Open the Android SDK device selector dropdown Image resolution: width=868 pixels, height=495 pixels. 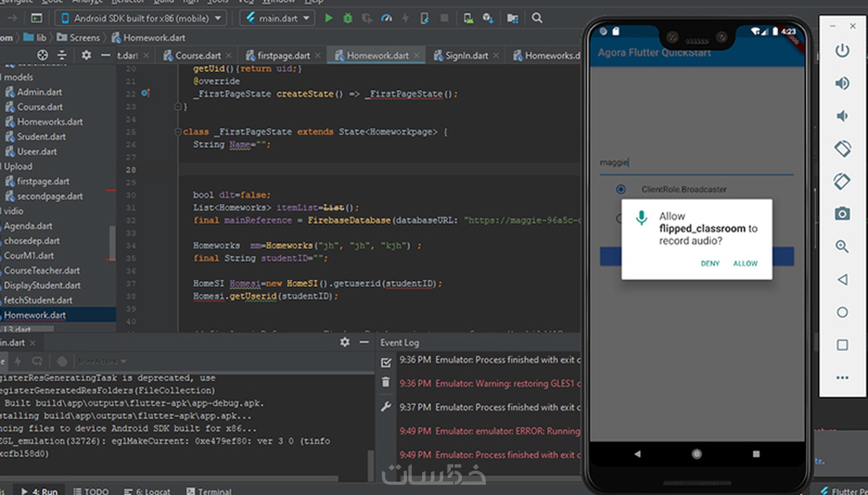point(140,18)
